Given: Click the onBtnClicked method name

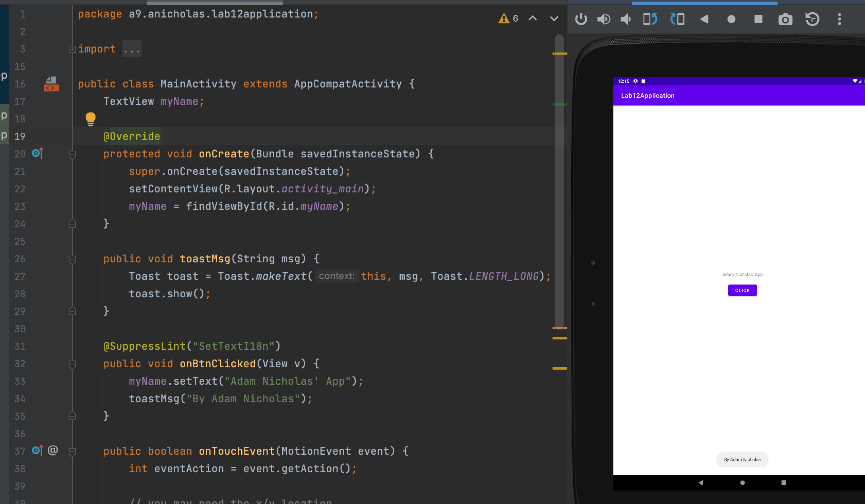Looking at the screenshot, I should point(218,364).
